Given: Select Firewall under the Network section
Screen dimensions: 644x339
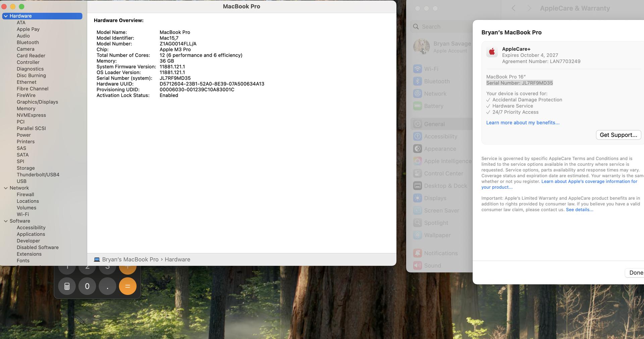Looking at the screenshot, I should (x=25, y=195).
